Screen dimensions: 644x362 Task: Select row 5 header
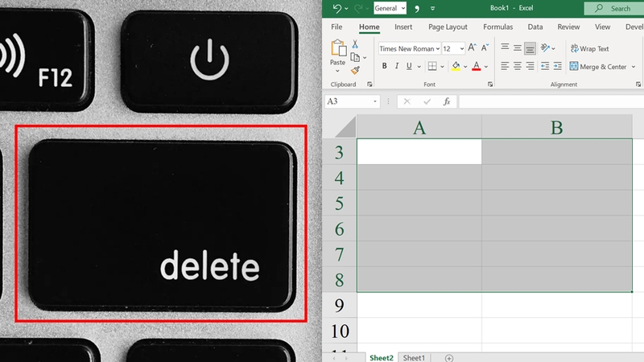339,204
